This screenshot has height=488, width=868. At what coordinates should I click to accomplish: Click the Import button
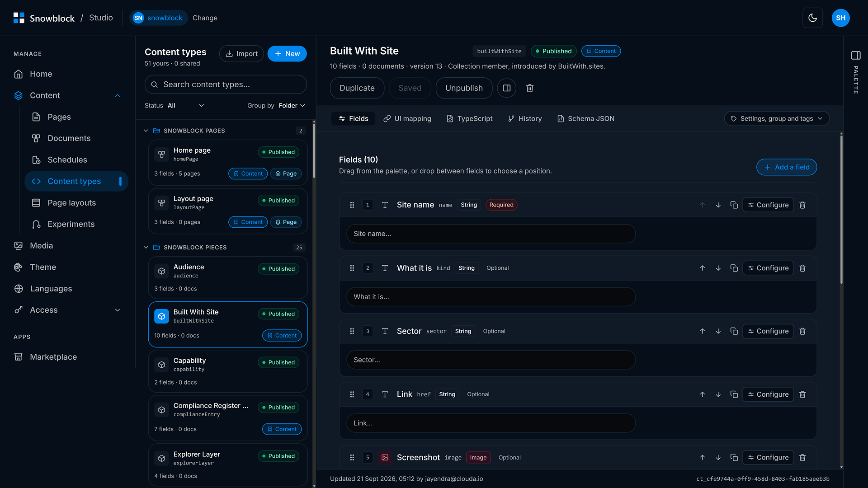(x=241, y=54)
